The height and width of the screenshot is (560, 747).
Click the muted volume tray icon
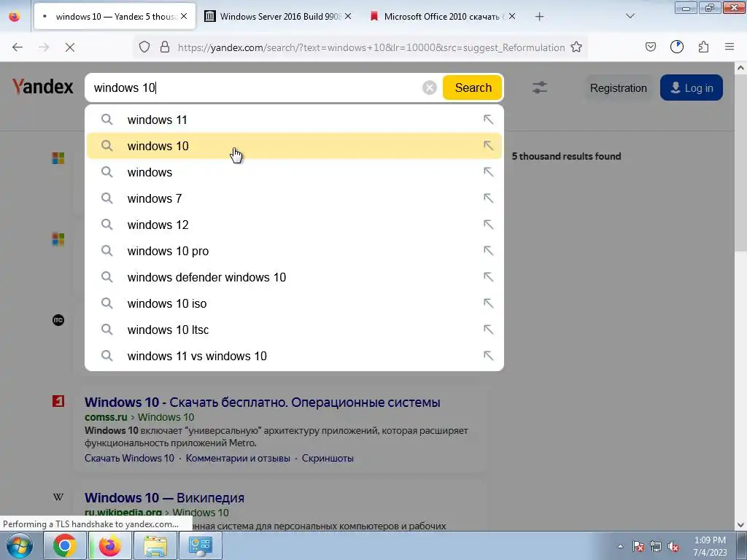673,546
